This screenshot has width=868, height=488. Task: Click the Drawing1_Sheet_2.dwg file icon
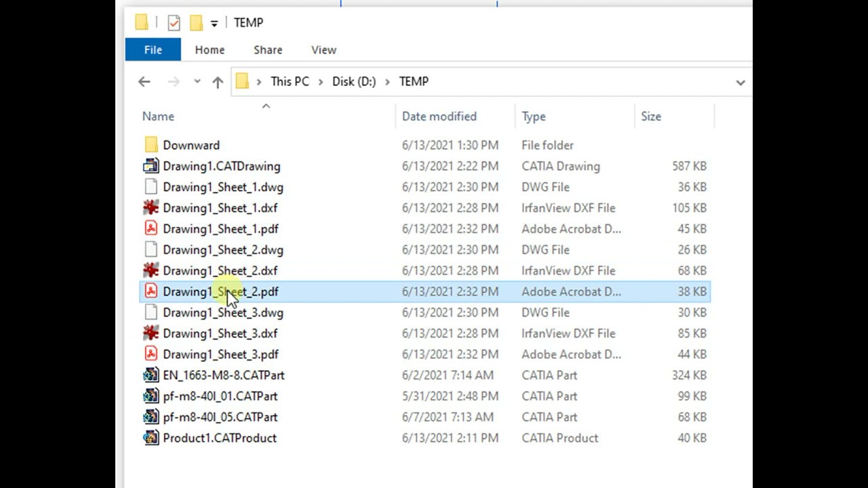pyautogui.click(x=151, y=249)
